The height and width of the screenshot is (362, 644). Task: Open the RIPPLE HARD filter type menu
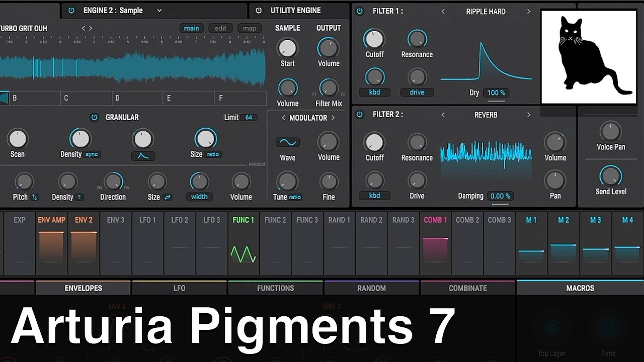pyautogui.click(x=486, y=12)
